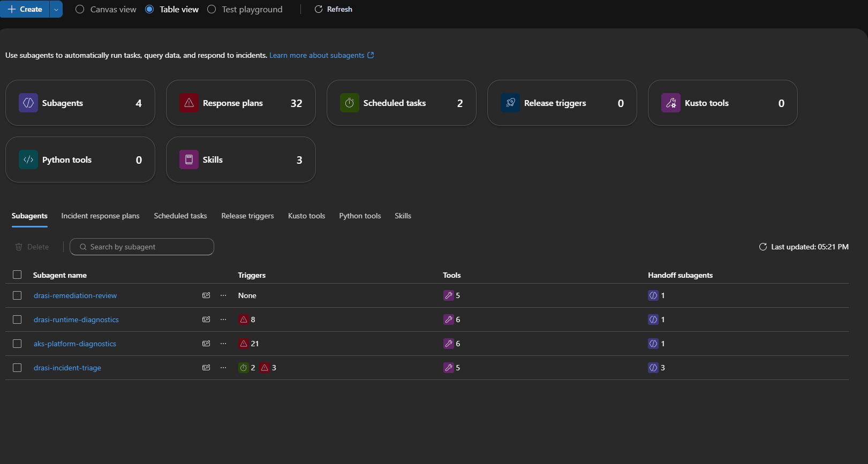Image resolution: width=868 pixels, height=464 pixels.
Task: Open the more options menu for drasi-incident-triage
Action: [223, 368]
